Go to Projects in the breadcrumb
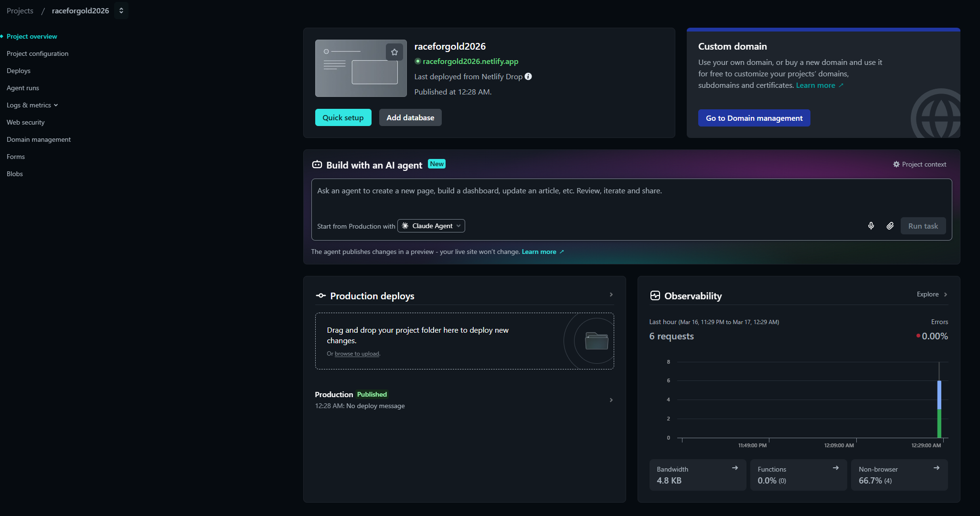 point(20,11)
